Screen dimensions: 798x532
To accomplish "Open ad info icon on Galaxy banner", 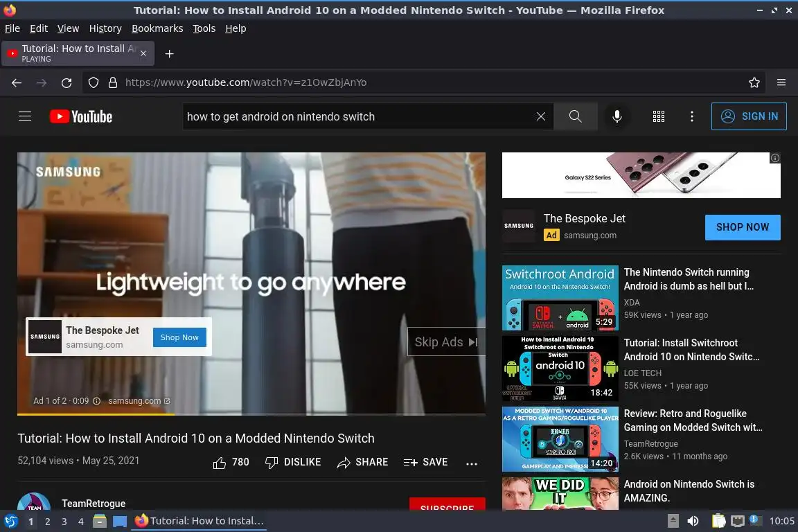I will 774,158.
